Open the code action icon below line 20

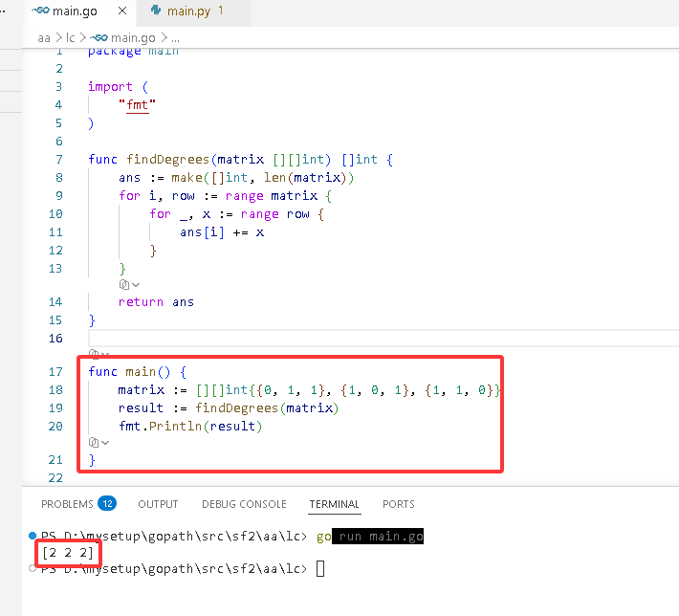click(93, 442)
